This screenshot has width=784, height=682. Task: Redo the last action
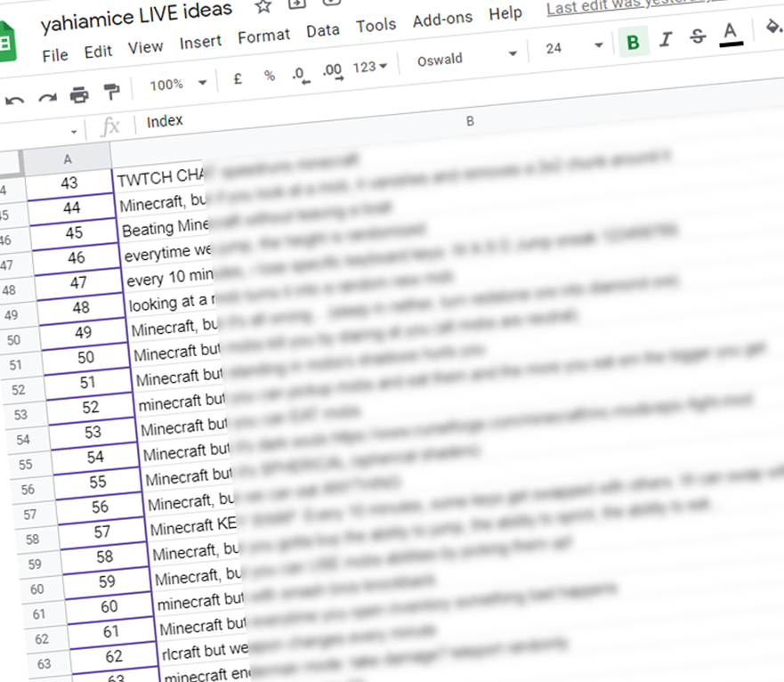coord(47,98)
